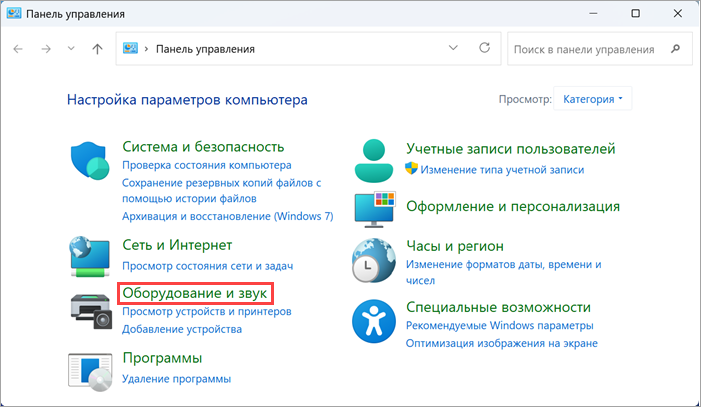The image size is (701, 407).
Task: Click Добавление устройства link
Action: pyautogui.click(x=182, y=329)
